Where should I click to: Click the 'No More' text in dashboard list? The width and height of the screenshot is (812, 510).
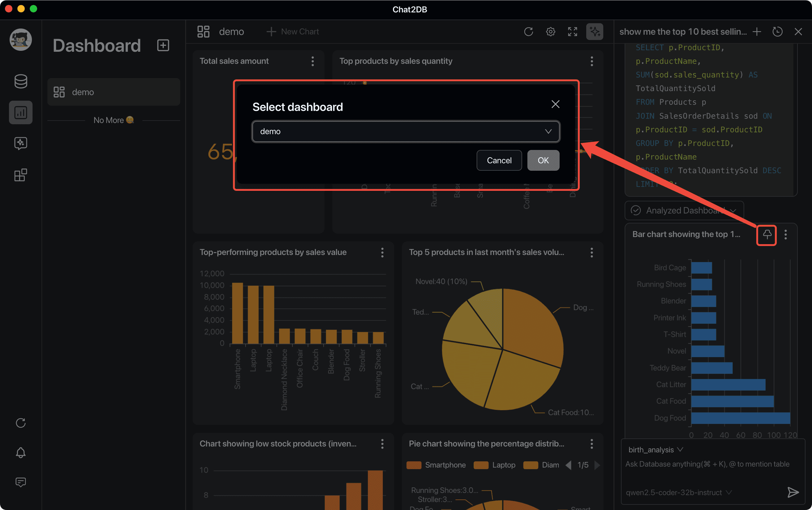click(x=108, y=120)
